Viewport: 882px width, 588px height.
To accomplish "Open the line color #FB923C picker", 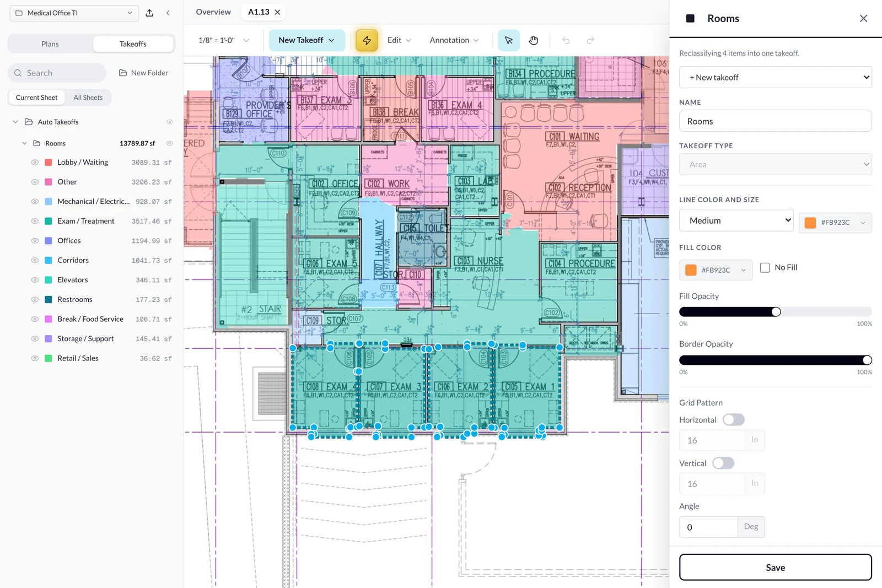I will [835, 223].
